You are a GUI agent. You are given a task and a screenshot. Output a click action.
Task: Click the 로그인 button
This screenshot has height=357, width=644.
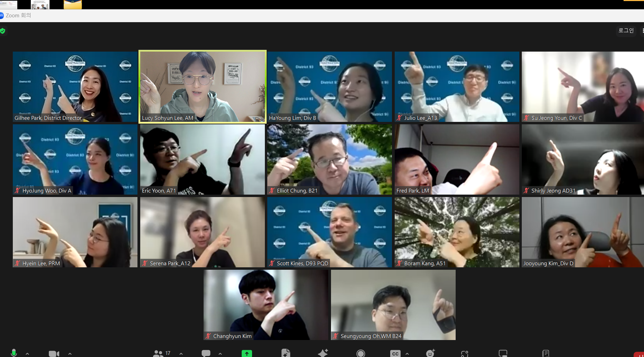tap(626, 30)
